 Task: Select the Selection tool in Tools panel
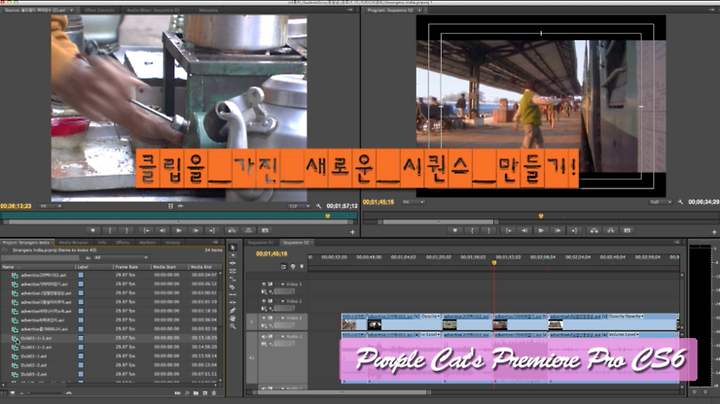click(x=233, y=247)
